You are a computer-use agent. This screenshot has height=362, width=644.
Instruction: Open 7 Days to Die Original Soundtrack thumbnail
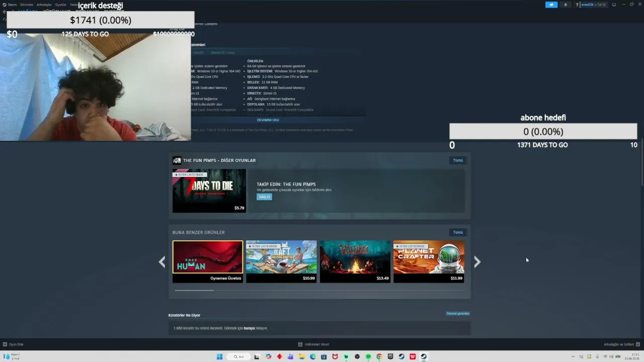click(x=209, y=191)
